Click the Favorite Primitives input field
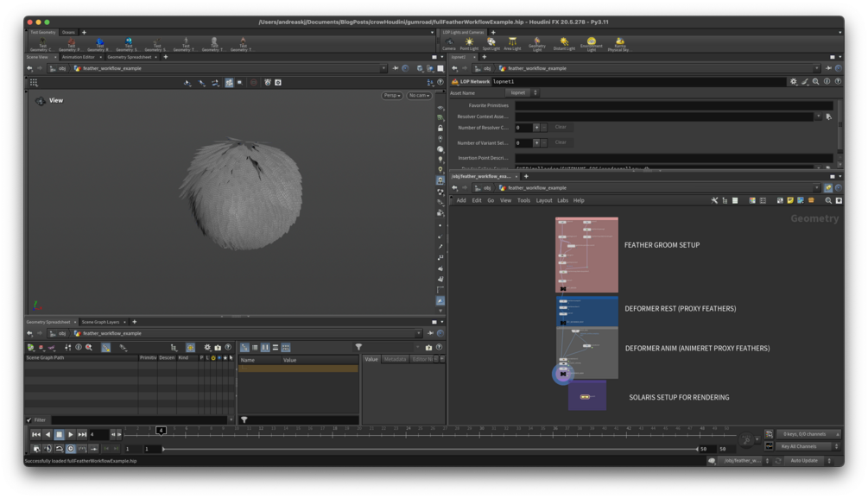 tap(674, 105)
